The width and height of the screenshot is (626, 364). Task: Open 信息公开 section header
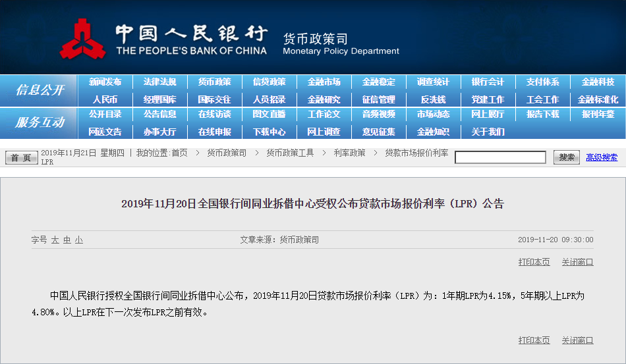coord(40,90)
